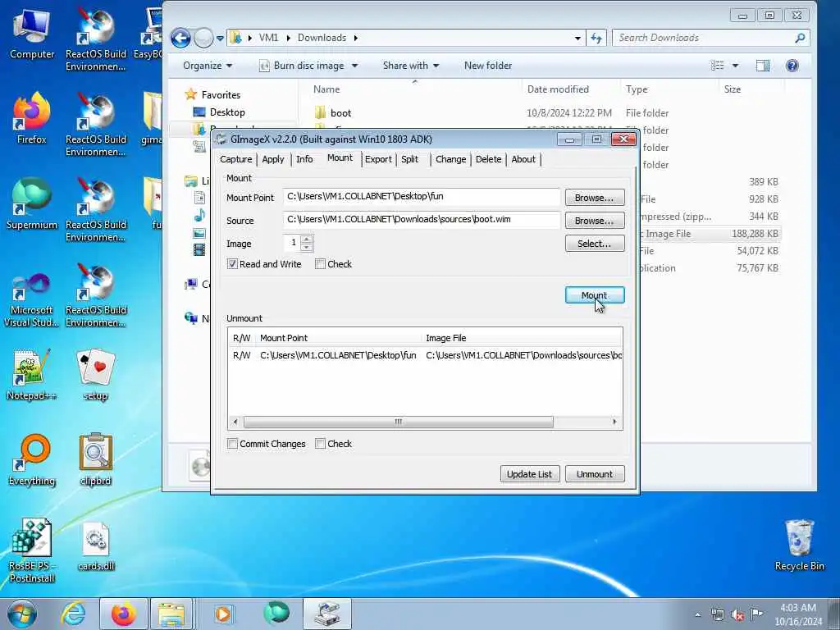Click the Mount Point path field
The width and height of the screenshot is (840, 630).
422,197
